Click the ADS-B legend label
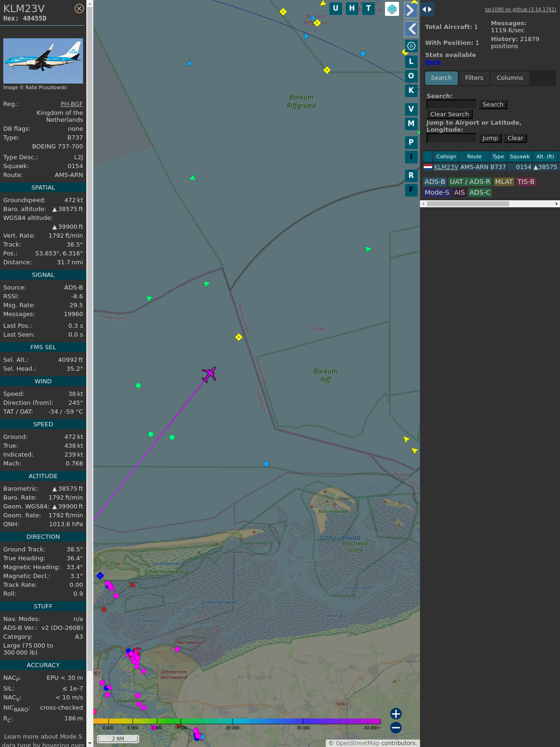The image size is (560, 747). coord(435,182)
